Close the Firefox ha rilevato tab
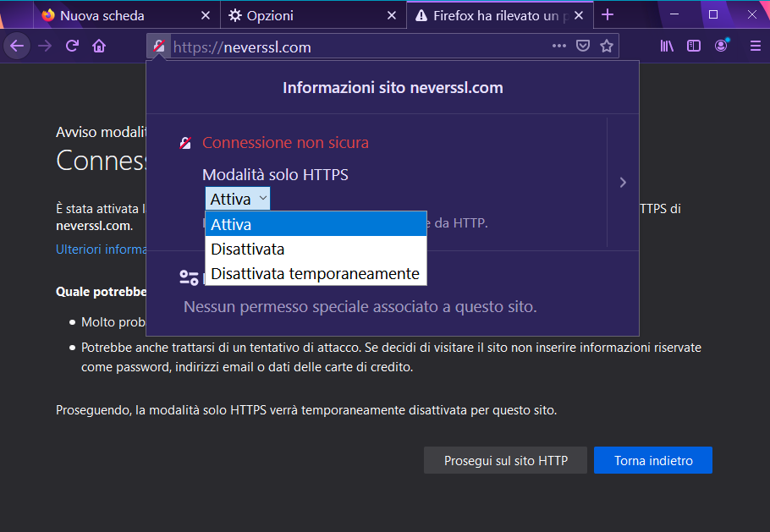This screenshot has width=770, height=532. (x=579, y=16)
